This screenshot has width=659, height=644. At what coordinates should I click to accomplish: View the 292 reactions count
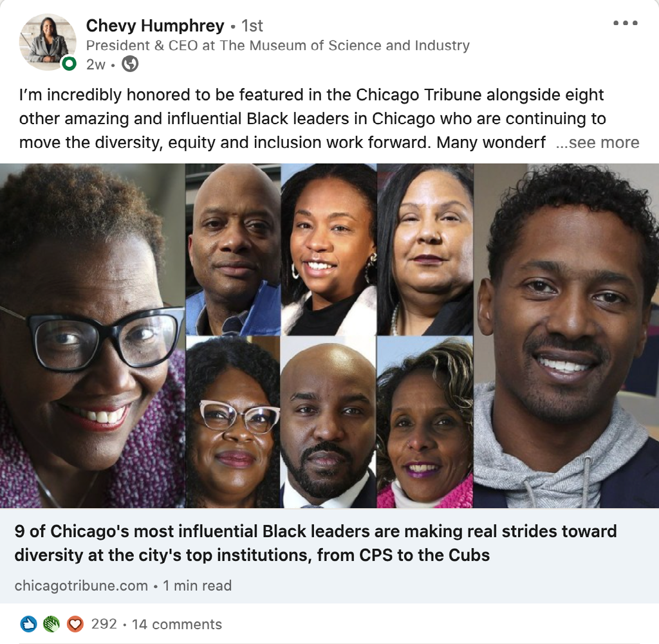point(104,624)
